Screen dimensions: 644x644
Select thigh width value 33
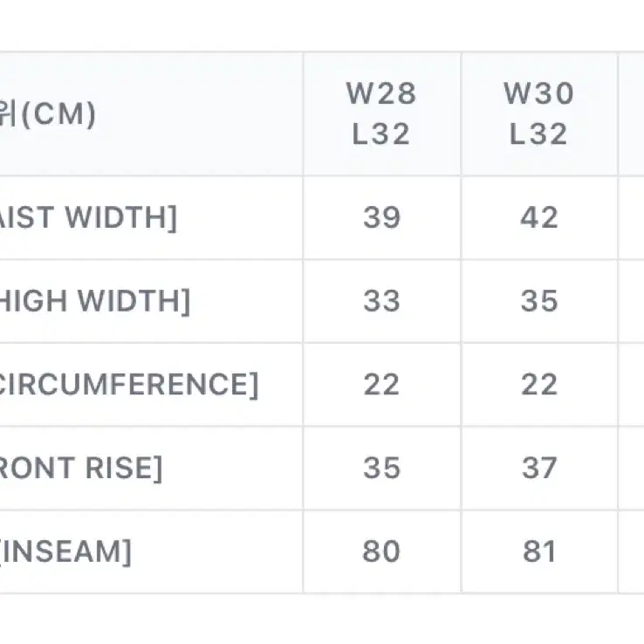381,301
